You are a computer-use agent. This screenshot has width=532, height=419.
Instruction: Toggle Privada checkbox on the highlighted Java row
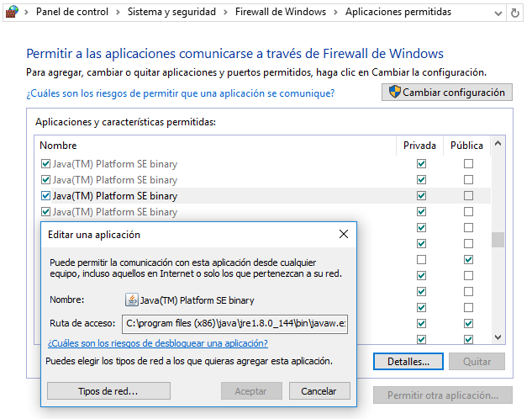pyautogui.click(x=421, y=196)
